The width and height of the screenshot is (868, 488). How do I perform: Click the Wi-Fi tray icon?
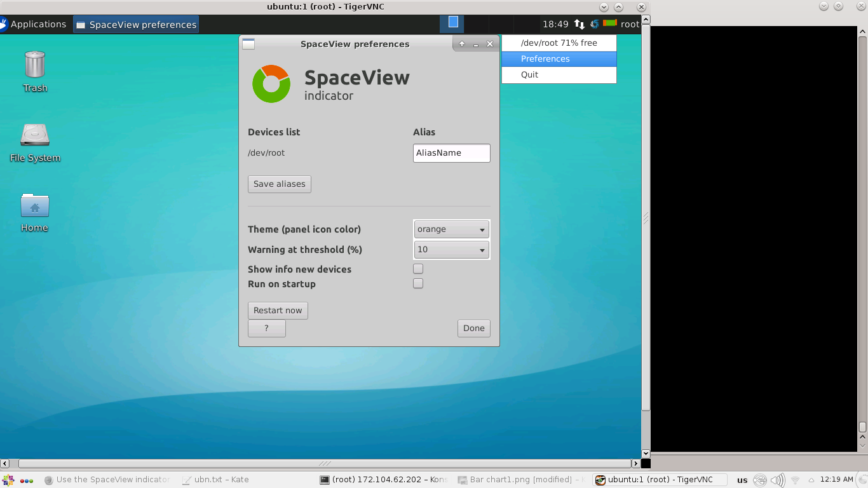795,480
